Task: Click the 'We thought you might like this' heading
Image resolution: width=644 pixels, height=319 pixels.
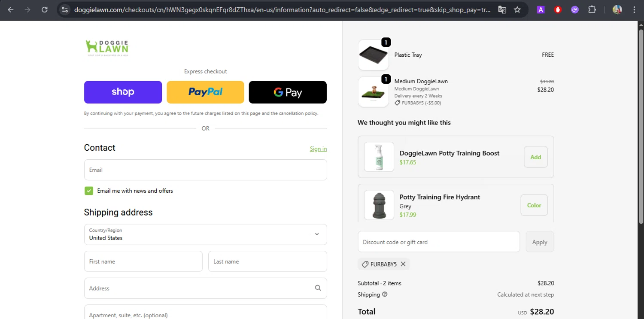Action: pos(404,122)
